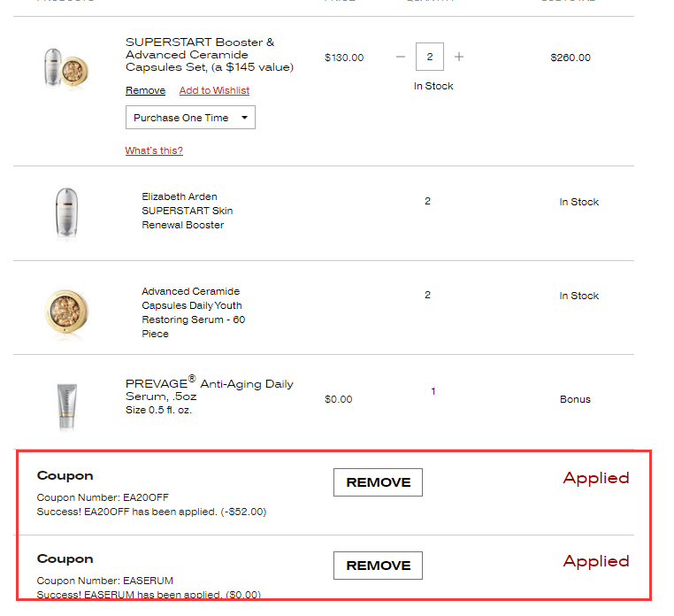Image resolution: width=674 pixels, height=616 pixels.
Task: Click PREVAGE Anti-Aging Daily Serum product name
Action: [209, 389]
